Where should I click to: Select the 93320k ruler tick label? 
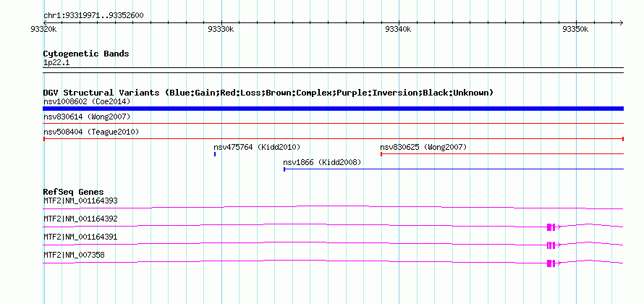point(43,29)
